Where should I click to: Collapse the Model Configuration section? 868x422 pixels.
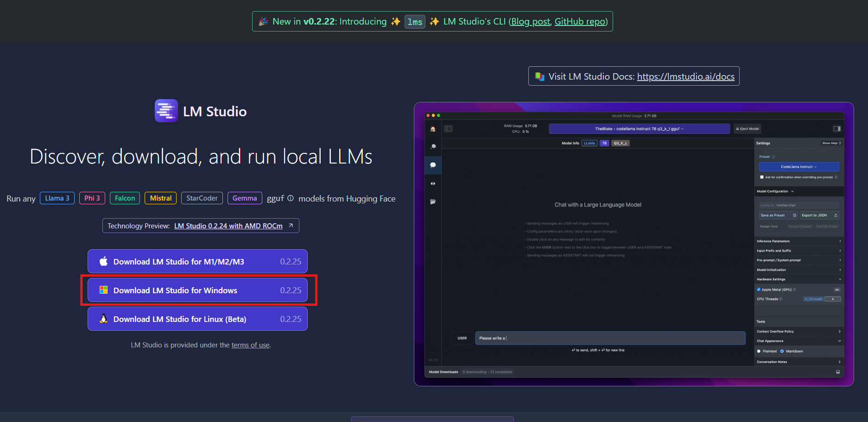coord(799,191)
